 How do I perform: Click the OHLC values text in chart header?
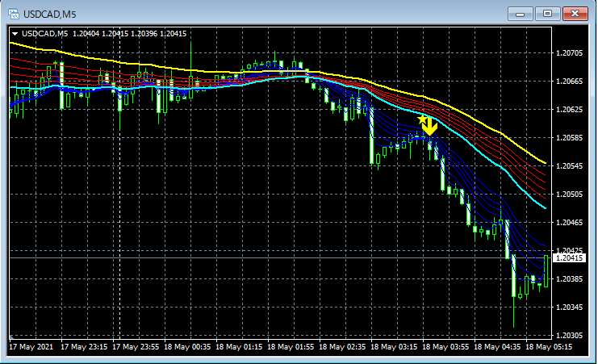pos(130,34)
